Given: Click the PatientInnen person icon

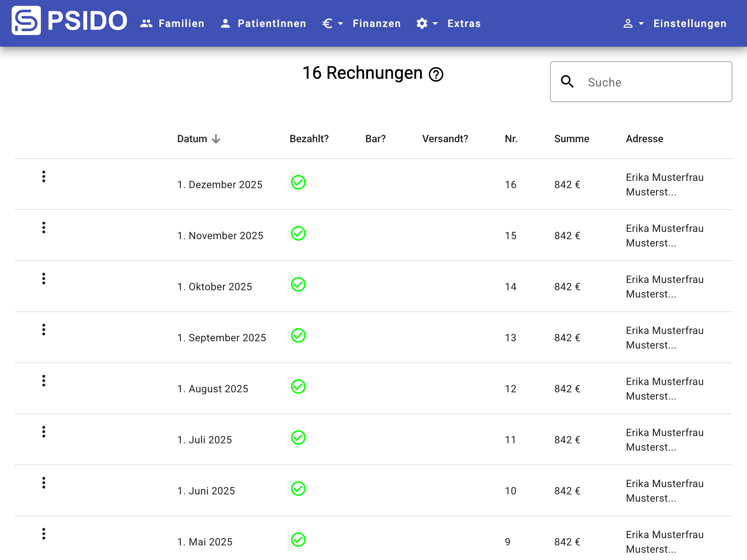Looking at the screenshot, I should click(x=225, y=23).
